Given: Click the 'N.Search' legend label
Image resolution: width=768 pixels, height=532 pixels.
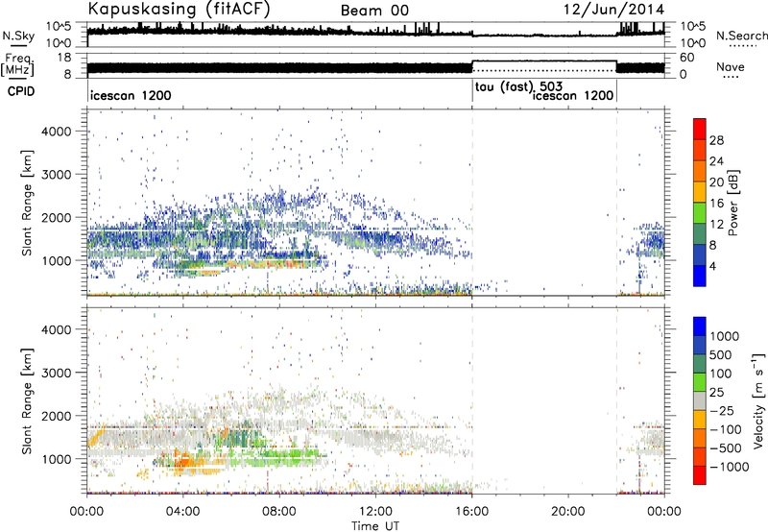Looking at the screenshot, I should pos(742,36).
